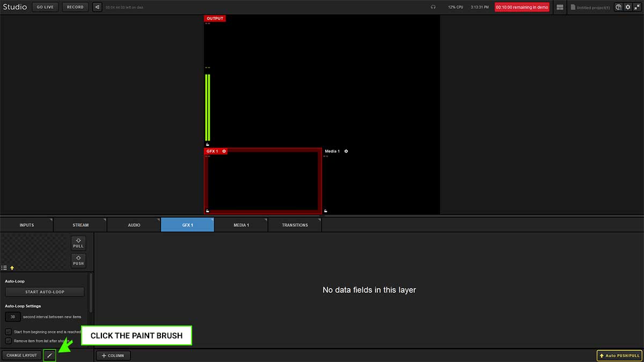Click the list view icon under preview
Image resolution: width=644 pixels, height=362 pixels.
(4, 268)
